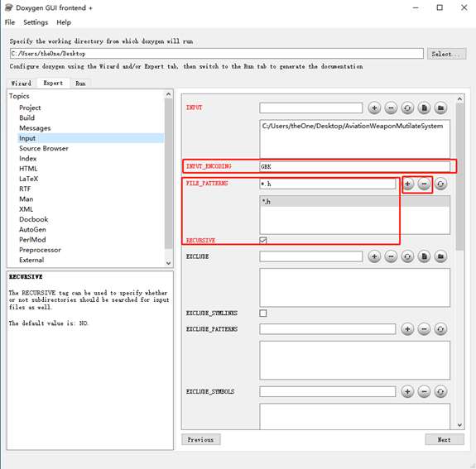Add EXCLUDE_PATTERNS entry plus icon

point(407,329)
